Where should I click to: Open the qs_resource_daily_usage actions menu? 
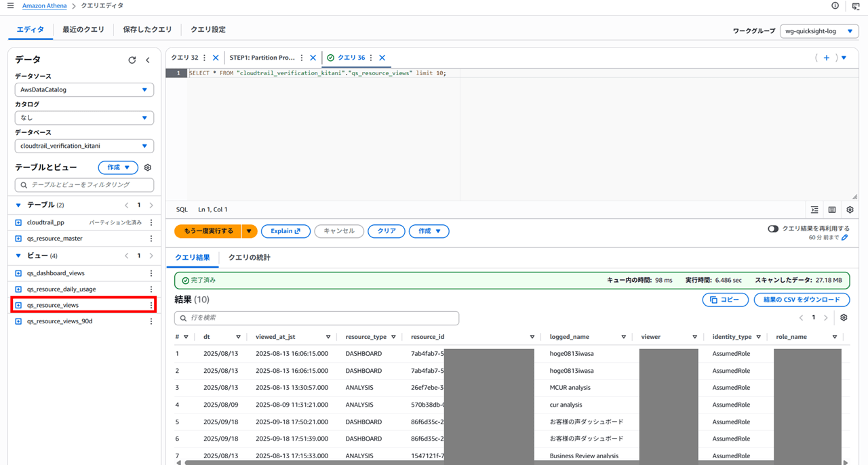(x=151, y=289)
